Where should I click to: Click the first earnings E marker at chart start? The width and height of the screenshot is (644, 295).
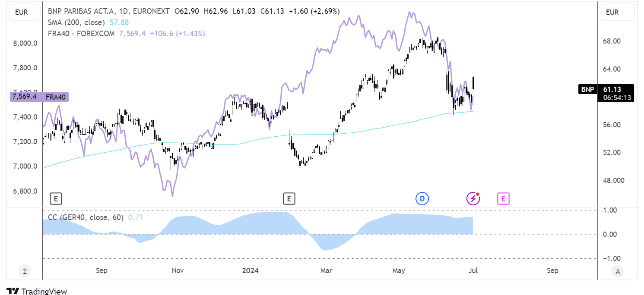[x=56, y=199]
